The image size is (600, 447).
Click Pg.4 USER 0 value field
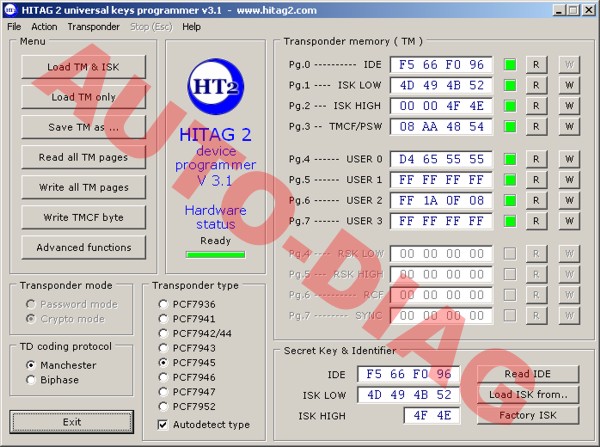[x=441, y=159]
